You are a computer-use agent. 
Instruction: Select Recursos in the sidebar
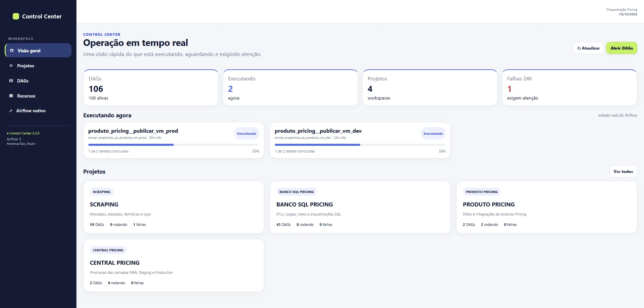click(x=38, y=96)
